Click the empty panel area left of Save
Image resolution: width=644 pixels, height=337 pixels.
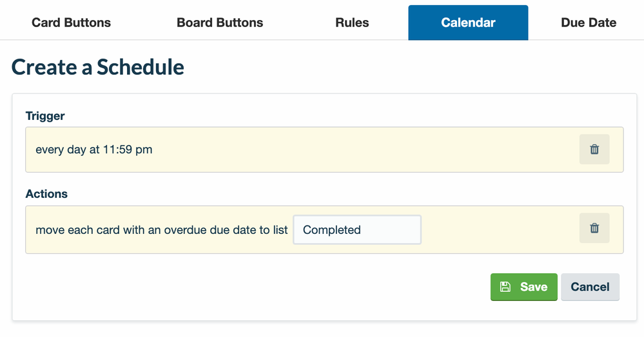[255, 287]
